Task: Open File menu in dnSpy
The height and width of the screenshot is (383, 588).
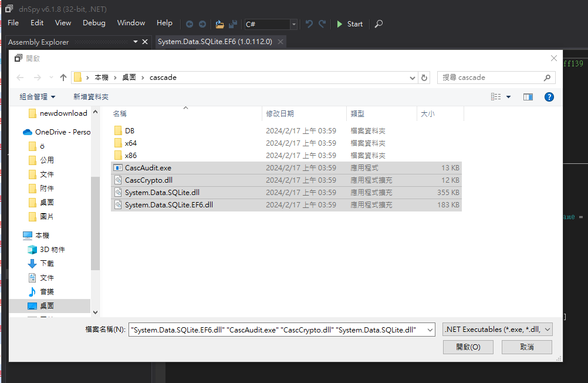Action: [13, 23]
